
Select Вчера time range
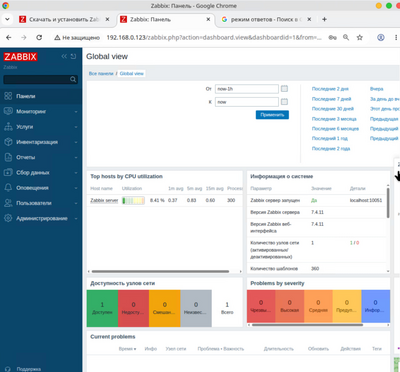(x=376, y=89)
